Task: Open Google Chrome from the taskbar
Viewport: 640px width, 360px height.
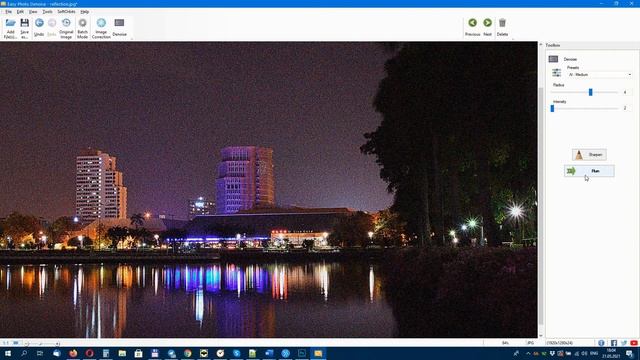Action: pyautogui.click(x=187, y=353)
